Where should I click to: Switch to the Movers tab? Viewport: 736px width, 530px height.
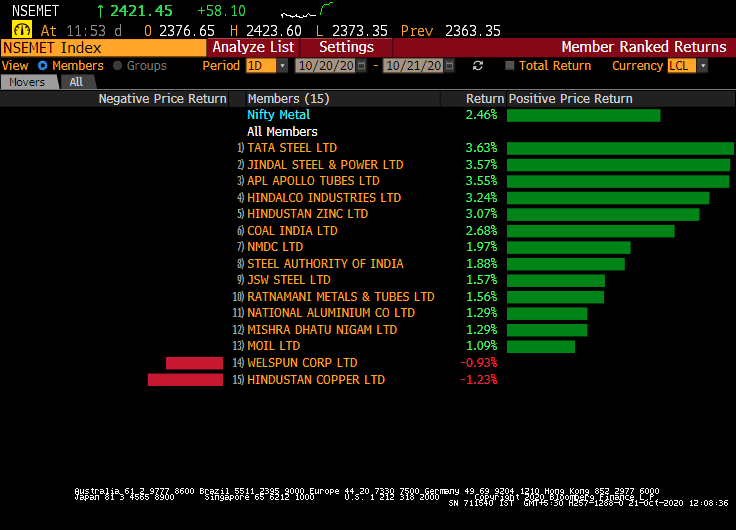[x=28, y=82]
